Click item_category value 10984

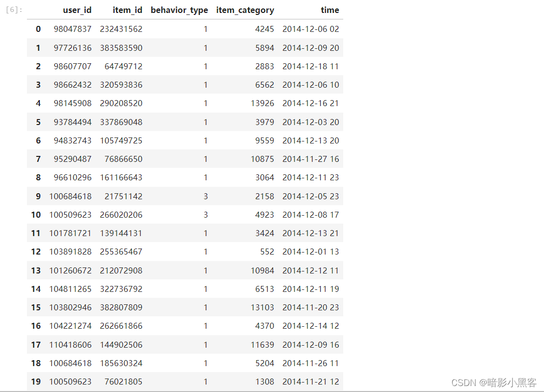(262, 270)
